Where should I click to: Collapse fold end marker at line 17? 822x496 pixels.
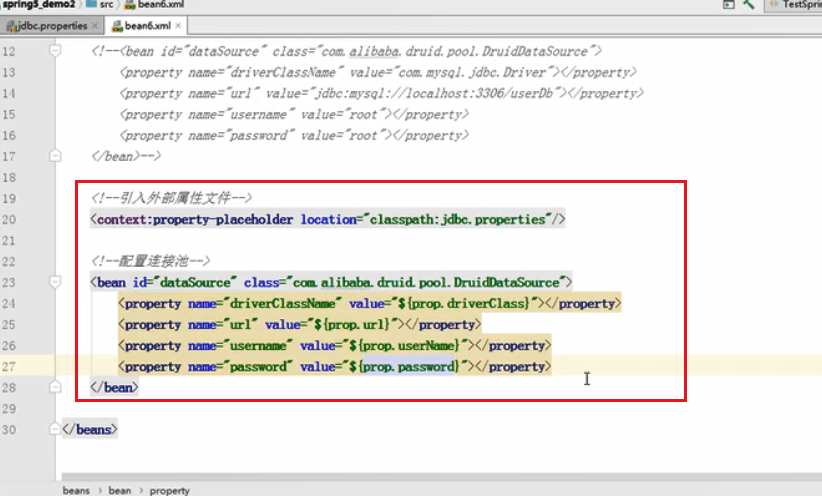(x=55, y=156)
